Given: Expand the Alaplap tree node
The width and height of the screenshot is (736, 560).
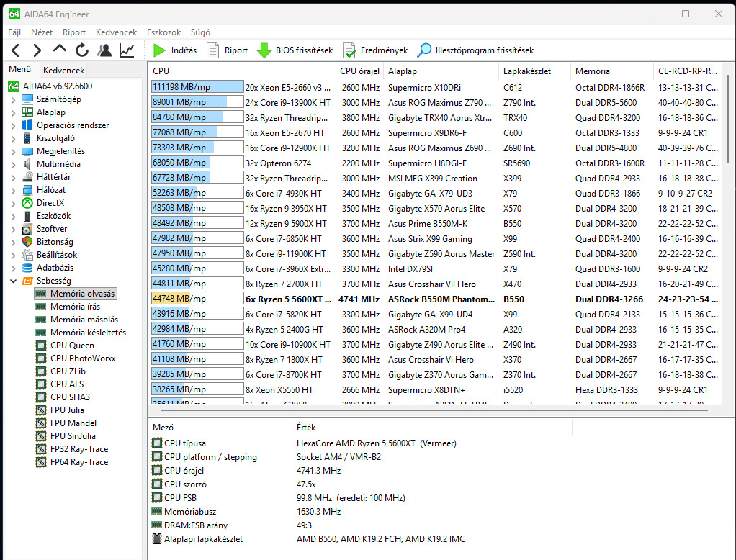Looking at the screenshot, I should [x=13, y=112].
